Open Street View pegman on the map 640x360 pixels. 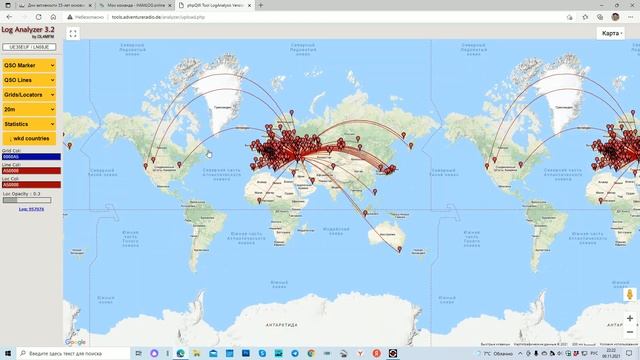(629, 294)
